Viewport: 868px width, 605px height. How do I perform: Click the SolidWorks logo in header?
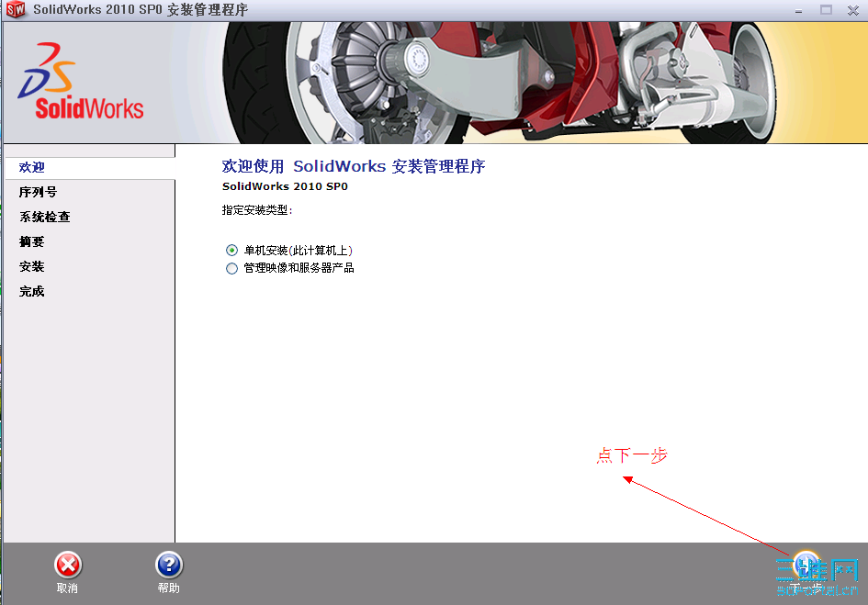[x=80, y=82]
